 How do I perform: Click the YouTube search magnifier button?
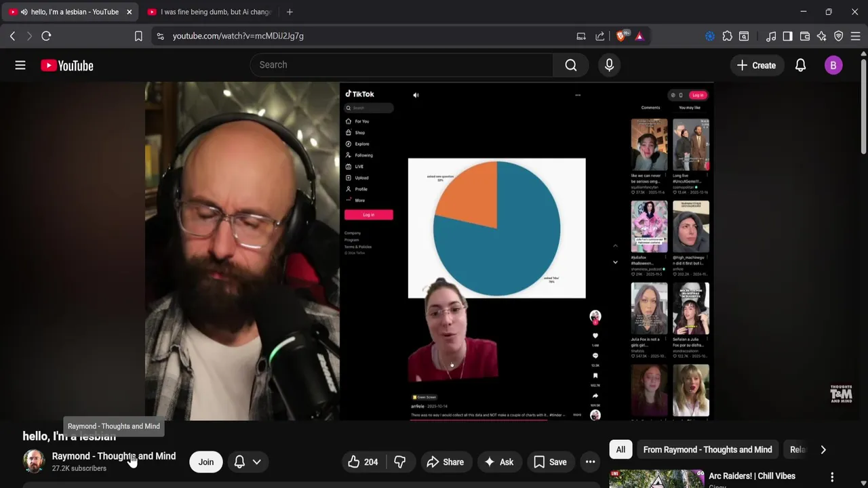click(571, 65)
